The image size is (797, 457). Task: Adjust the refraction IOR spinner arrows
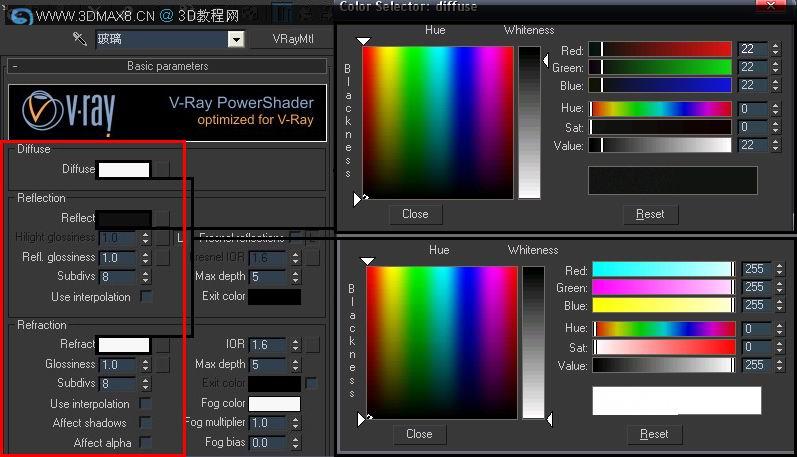(295, 345)
